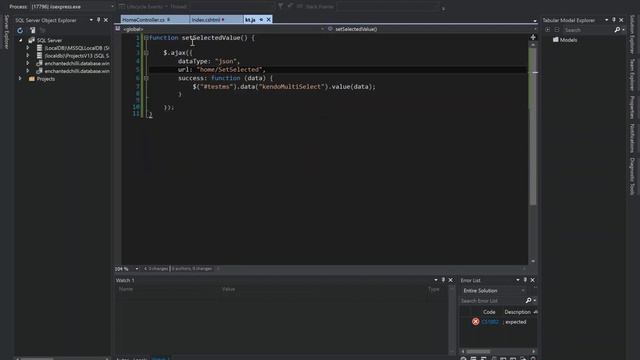Open SQL Server Object Explorer window options arrow
640x360 pixels.
tap(91, 20)
